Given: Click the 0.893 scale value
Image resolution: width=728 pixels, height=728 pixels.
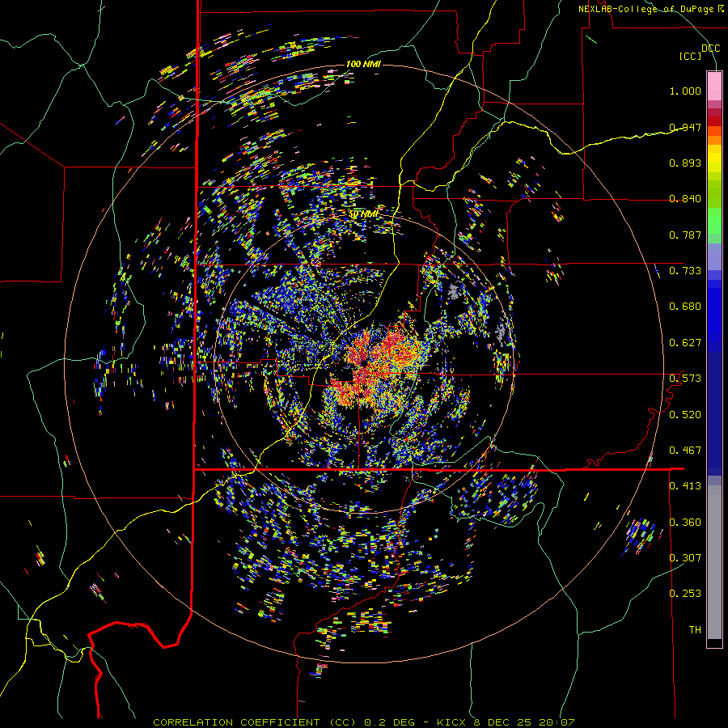Looking at the screenshot, I should tap(685, 163).
